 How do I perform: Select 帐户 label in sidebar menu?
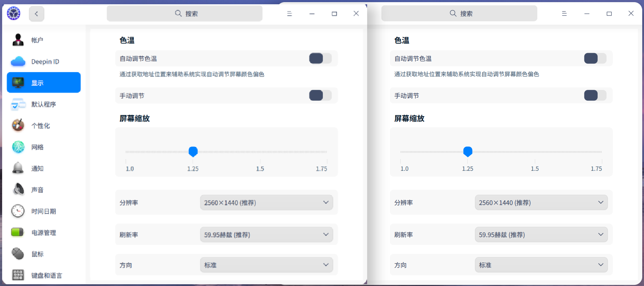37,40
